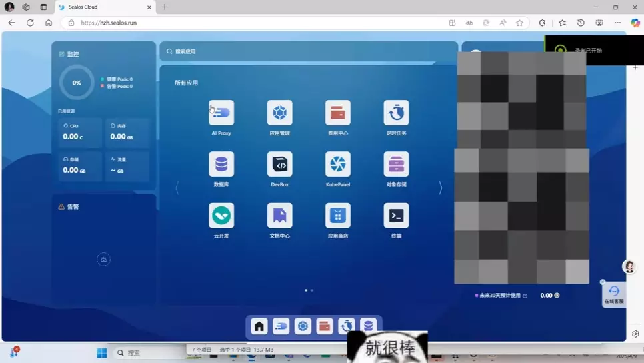The height and width of the screenshot is (363, 644).
Task: Switch to the second app page dot
Action: click(x=312, y=290)
